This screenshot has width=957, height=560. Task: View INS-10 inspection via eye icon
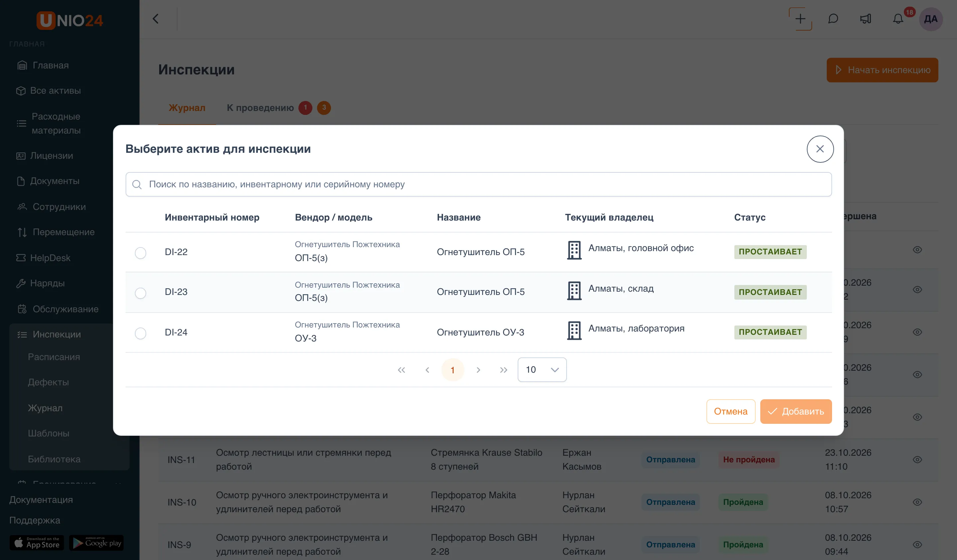(917, 502)
